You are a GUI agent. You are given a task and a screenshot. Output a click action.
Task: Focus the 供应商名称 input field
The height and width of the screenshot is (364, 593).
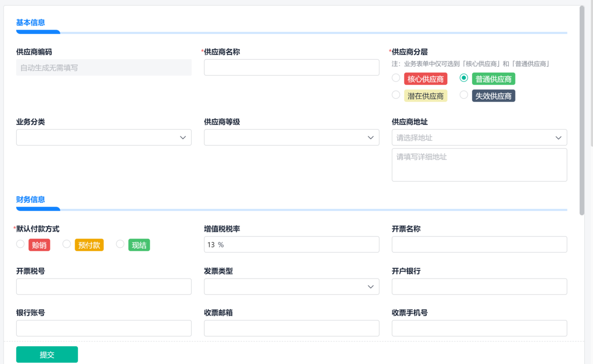292,68
